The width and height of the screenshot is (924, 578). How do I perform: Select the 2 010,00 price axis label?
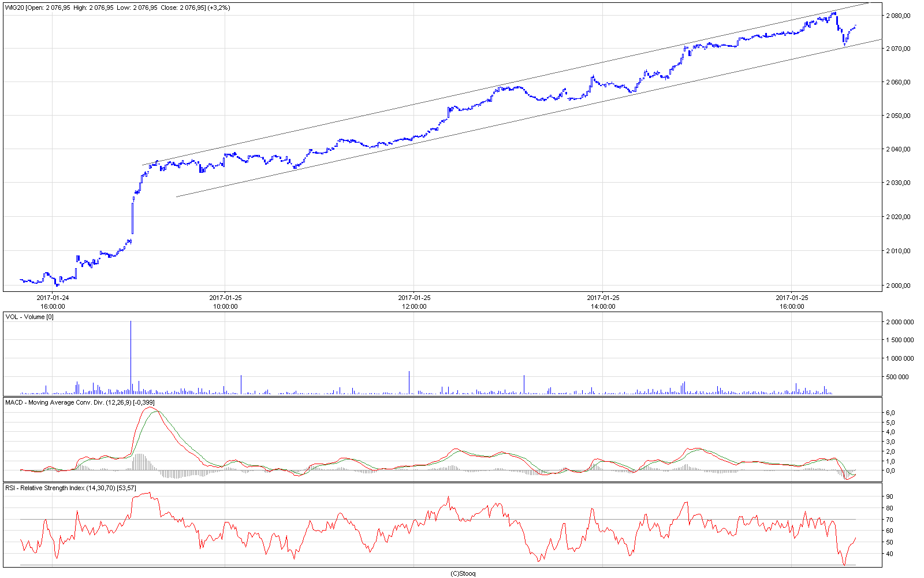click(898, 251)
